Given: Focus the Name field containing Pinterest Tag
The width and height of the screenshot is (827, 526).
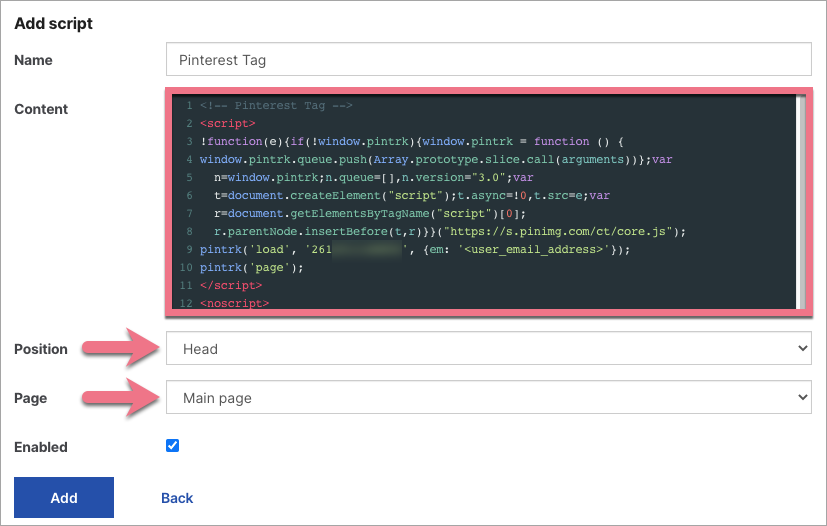Looking at the screenshot, I should click(x=488, y=60).
